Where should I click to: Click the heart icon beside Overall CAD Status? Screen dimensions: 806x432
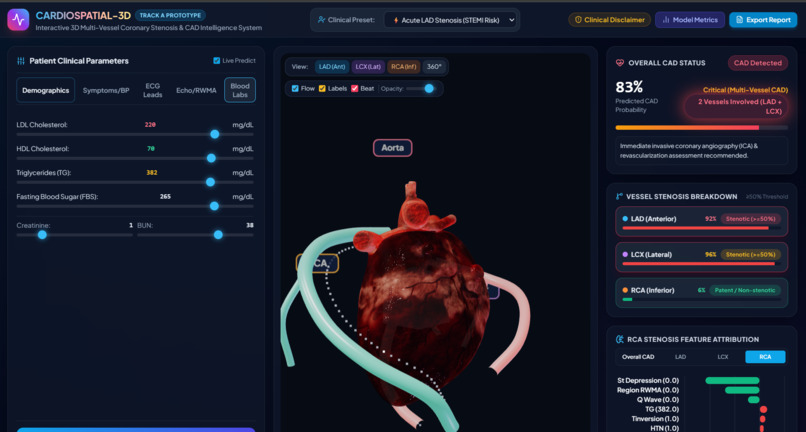click(x=619, y=63)
